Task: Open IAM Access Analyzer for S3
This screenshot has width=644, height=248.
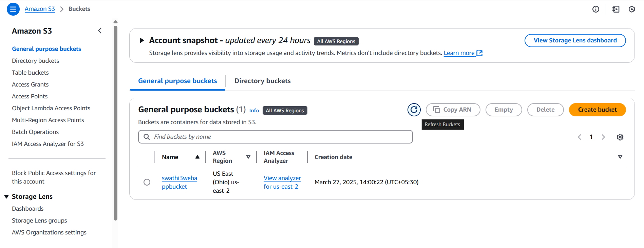Action: point(48,144)
